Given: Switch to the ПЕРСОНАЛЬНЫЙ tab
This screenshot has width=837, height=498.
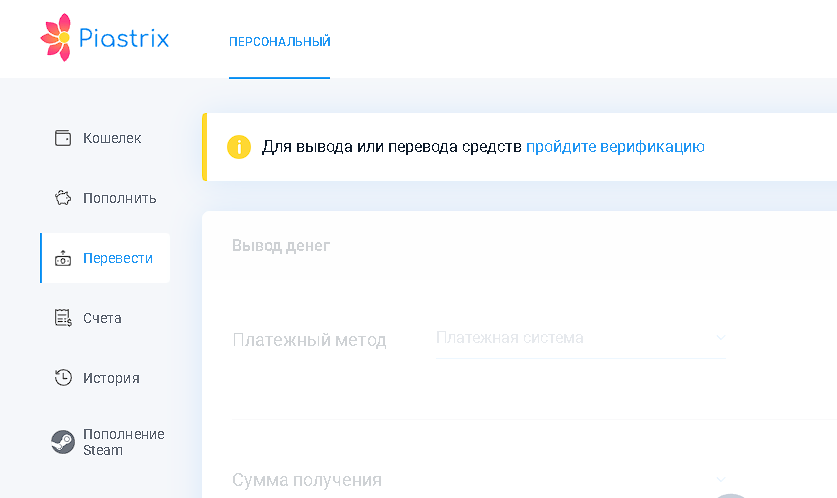Looking at the screenshot, I should click(x=280, y=42).
